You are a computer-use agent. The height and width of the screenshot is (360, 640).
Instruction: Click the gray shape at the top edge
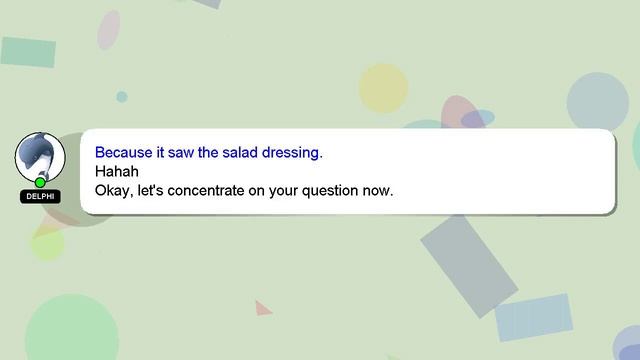pyautogui.click(x=207, y=4)
